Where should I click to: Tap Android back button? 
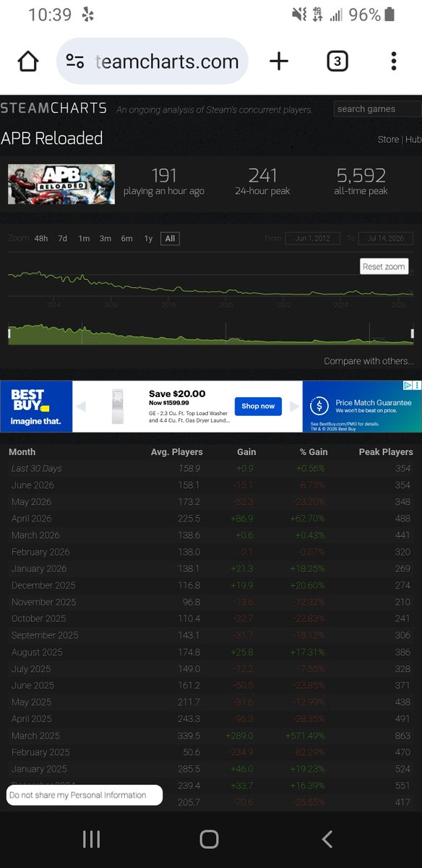[327, 839]
